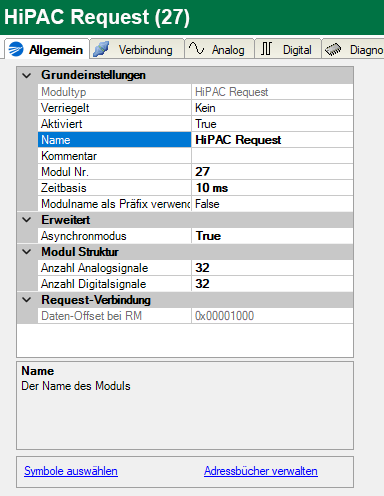The image size is (384, 496).
Task: Collapse the Grundeinstellungen section
Action: pyautogui.click(x=27, y=75)
